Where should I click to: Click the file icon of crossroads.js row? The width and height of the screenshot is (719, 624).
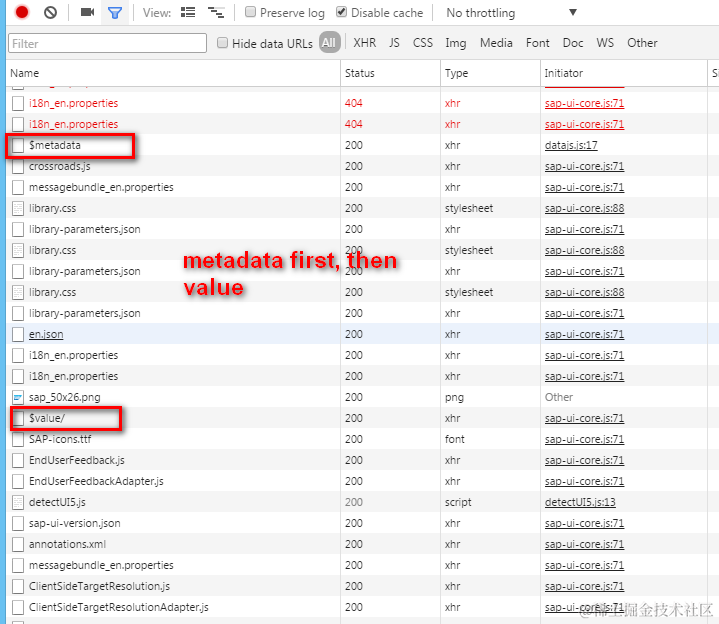click(18, 166)
